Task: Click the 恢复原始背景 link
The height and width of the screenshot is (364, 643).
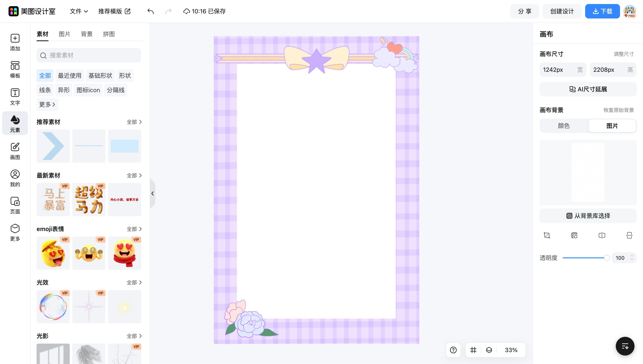Action: click(619, 110)
